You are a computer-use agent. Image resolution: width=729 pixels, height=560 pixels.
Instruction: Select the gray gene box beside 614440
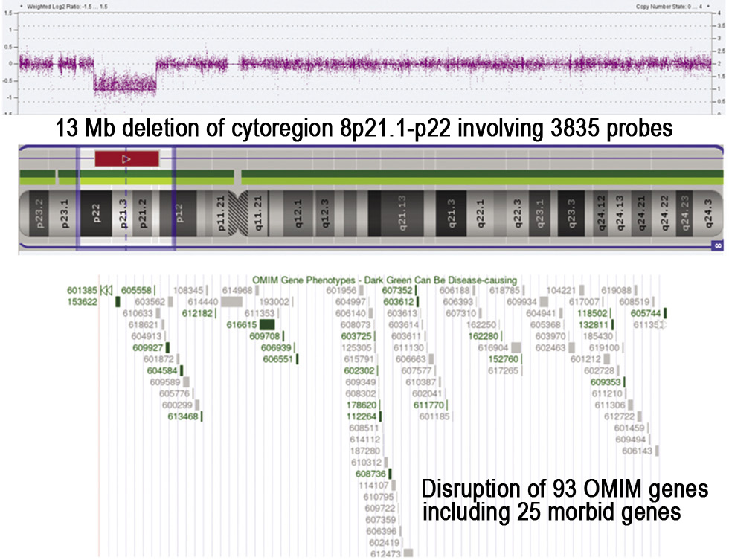[231, 302]
